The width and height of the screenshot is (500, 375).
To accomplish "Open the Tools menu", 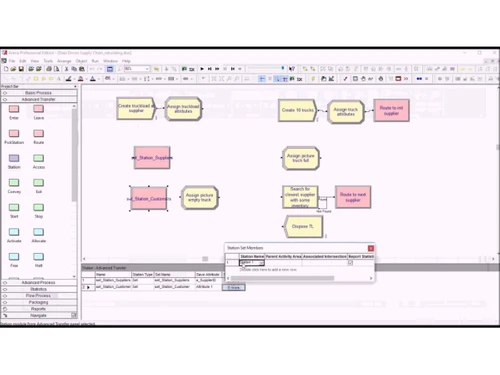I will (48, 61).
